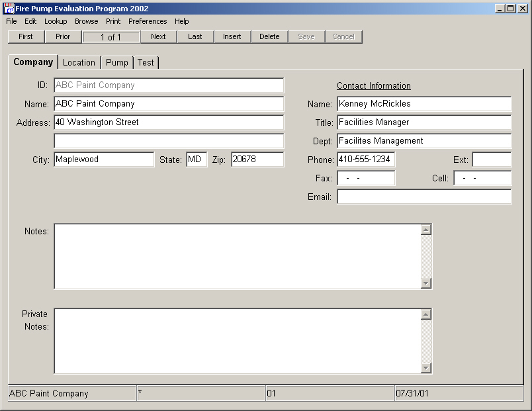Click the company Name field
Viewport: 532px width, 411px height.
169,104
